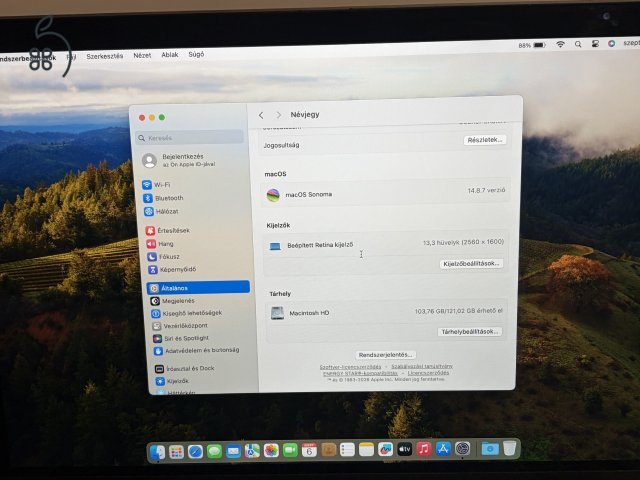Open the Nézet menu

point(142,56)
